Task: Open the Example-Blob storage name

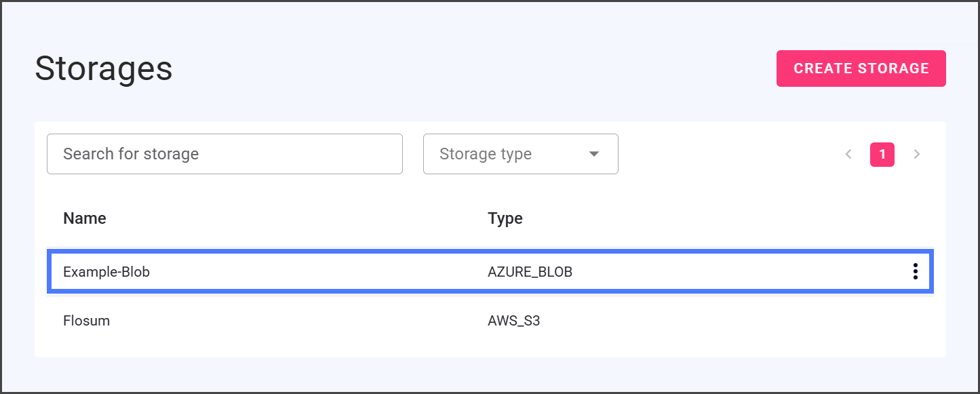Action: 106,272
